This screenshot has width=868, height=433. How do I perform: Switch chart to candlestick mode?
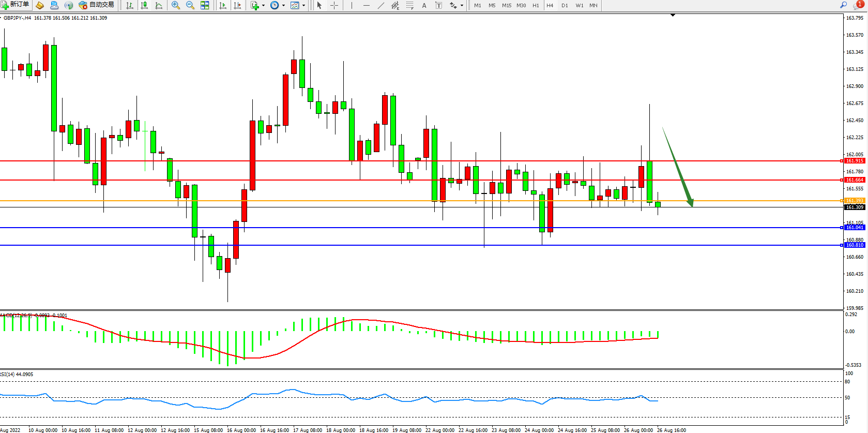click(x=144, y=5)
